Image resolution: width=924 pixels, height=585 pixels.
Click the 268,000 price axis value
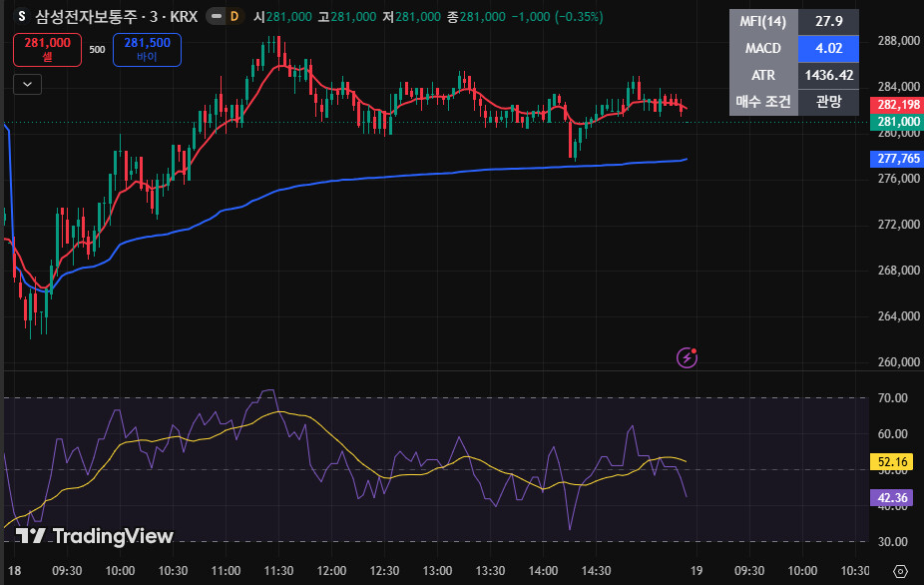(899, 271)
